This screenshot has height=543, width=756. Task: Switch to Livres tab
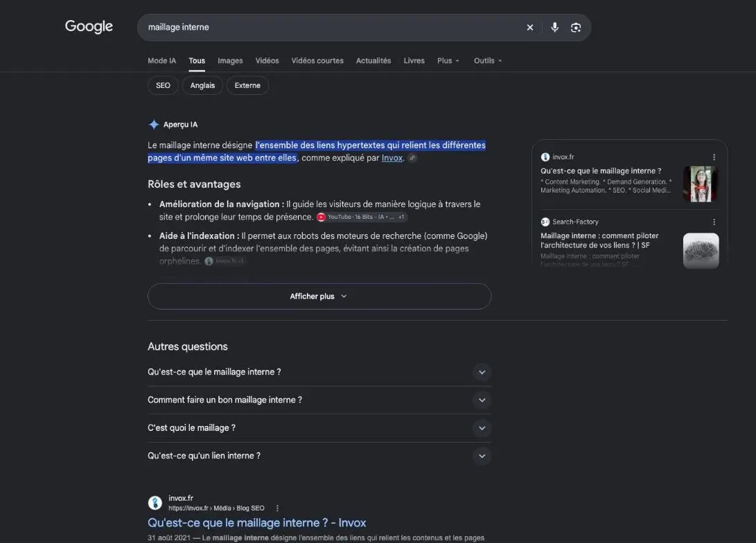(x=414, y=61)
